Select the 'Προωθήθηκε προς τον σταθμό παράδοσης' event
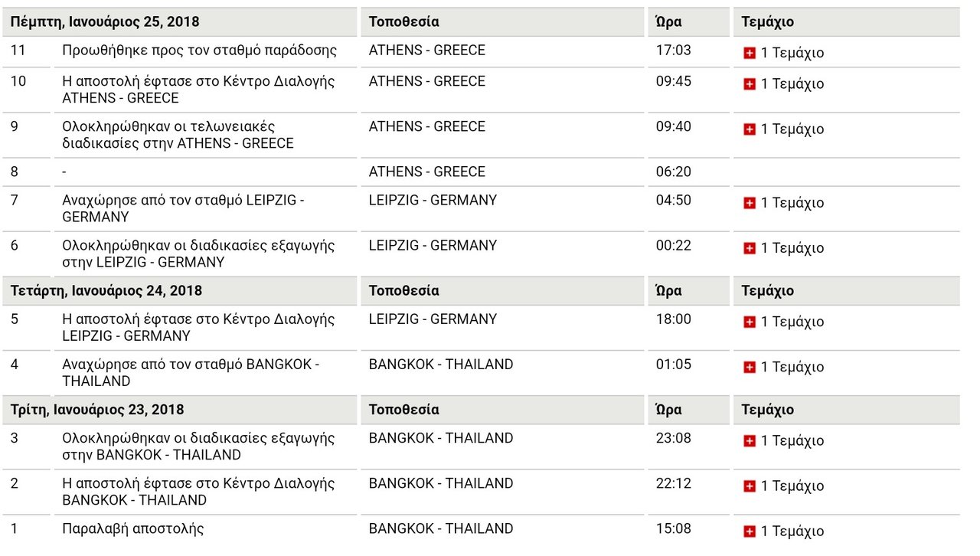This screenshot has height=556, width=980. point(199,51)
